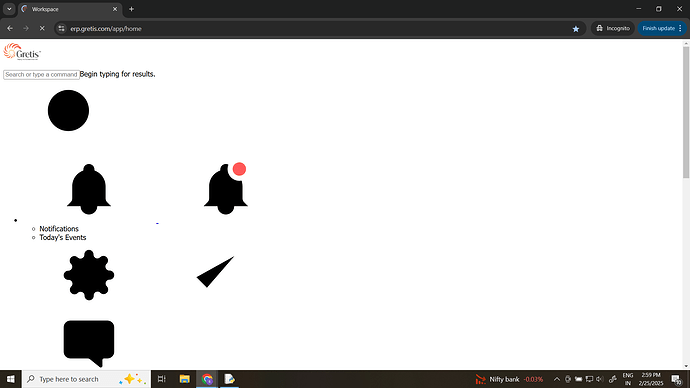690x388 pixels.
Task: Expand the system tray hidden icons chevron
Action: (557, 379)
